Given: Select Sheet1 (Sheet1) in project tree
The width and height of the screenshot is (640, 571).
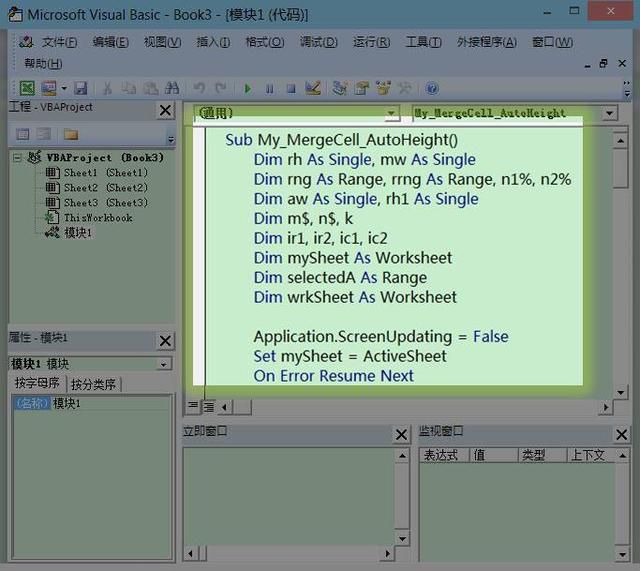Looking at the screenshot, I should coord(106,173).
